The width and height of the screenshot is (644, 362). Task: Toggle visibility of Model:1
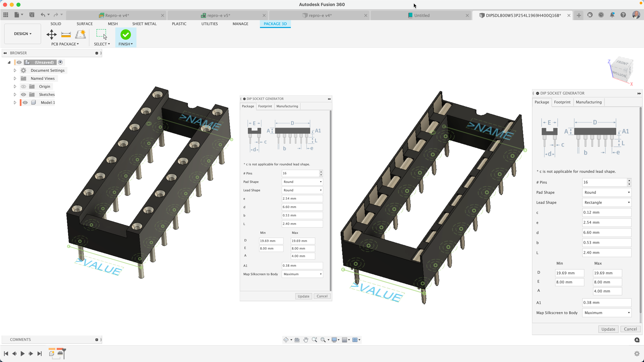25,103
